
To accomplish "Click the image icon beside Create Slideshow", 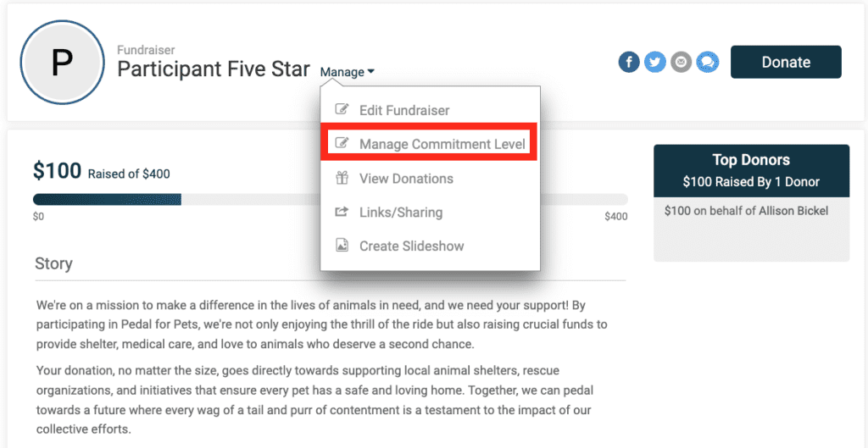I will click(342, 246).
